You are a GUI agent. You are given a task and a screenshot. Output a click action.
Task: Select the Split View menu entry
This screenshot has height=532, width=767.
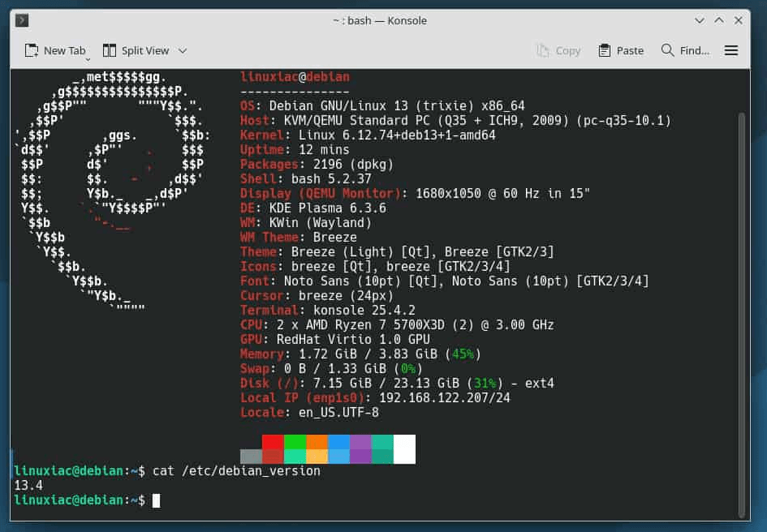pyautogui.click(x=144, y=50)
